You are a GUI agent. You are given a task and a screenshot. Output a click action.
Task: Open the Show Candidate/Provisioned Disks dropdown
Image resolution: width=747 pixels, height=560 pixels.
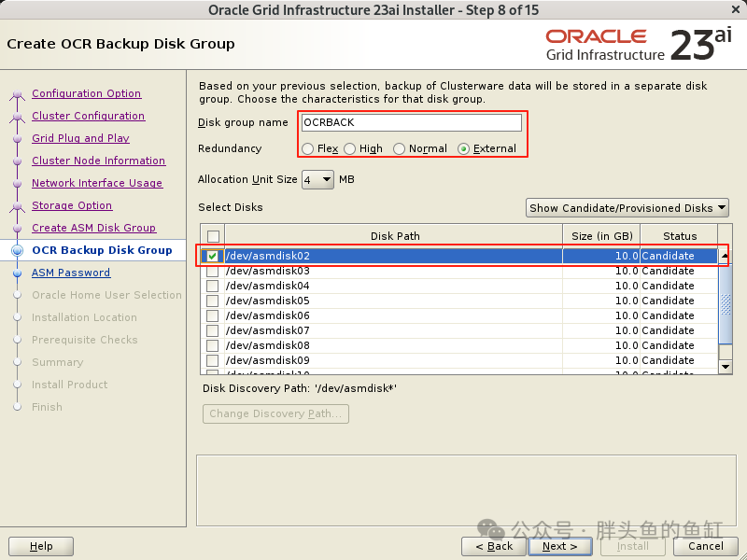pos(627,208)
